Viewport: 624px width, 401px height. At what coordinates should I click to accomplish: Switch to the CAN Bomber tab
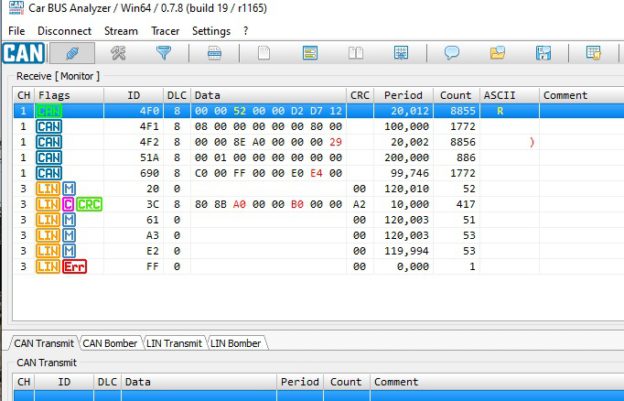coord(110,343)
